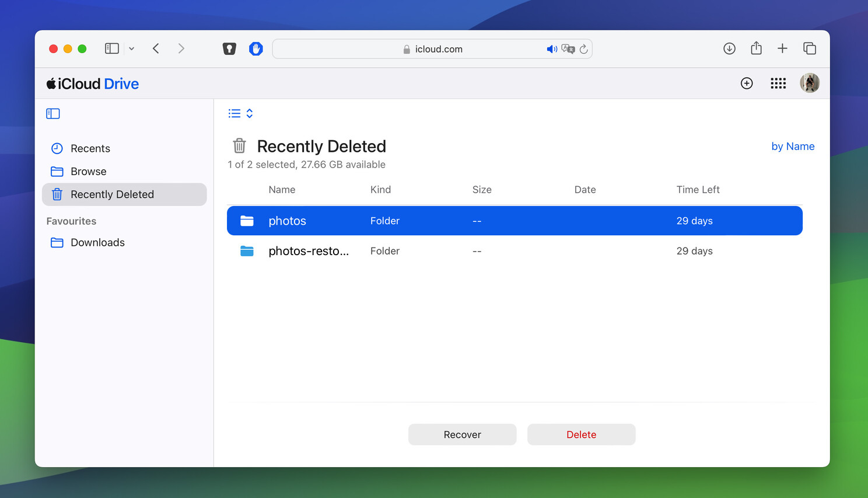
Task: Click the Recently Deleted trash heading icon
Action: click(239, 145)
